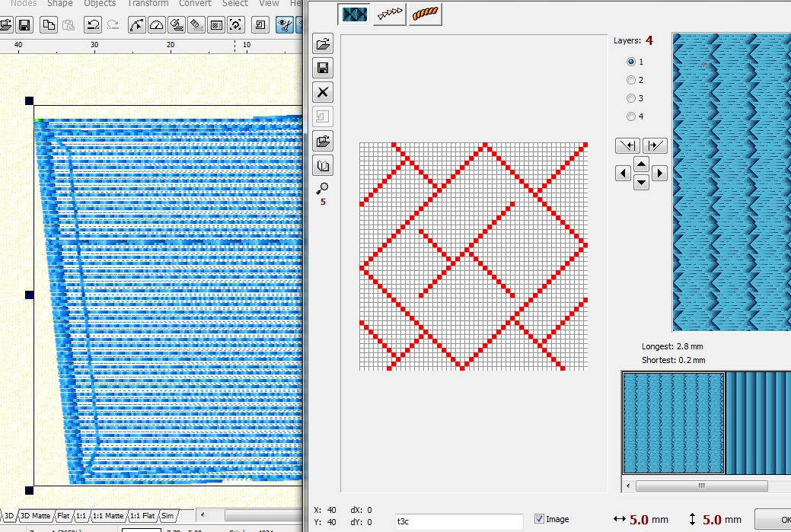791x532 pixels.
Task: Shift pattern right with the right arrow button
Action: [x=659, y=174]
